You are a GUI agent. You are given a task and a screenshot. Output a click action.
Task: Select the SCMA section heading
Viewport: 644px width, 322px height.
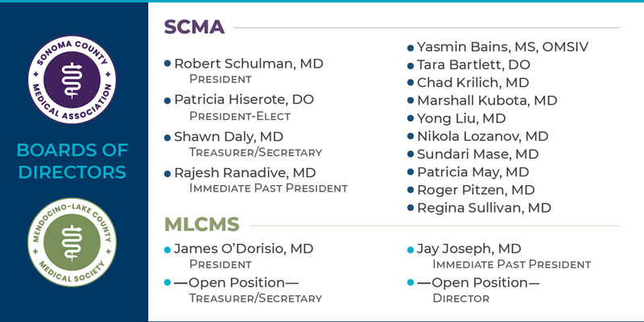click(196, 27)
